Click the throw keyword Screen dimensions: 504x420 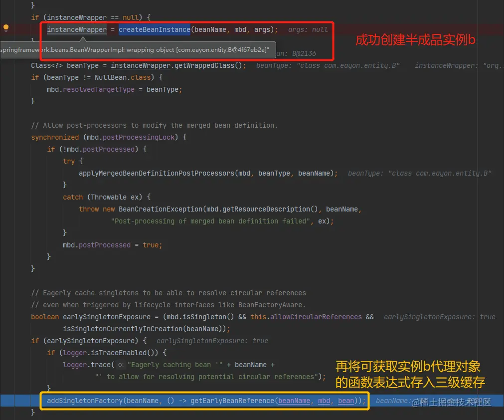(x=89, y=209)
